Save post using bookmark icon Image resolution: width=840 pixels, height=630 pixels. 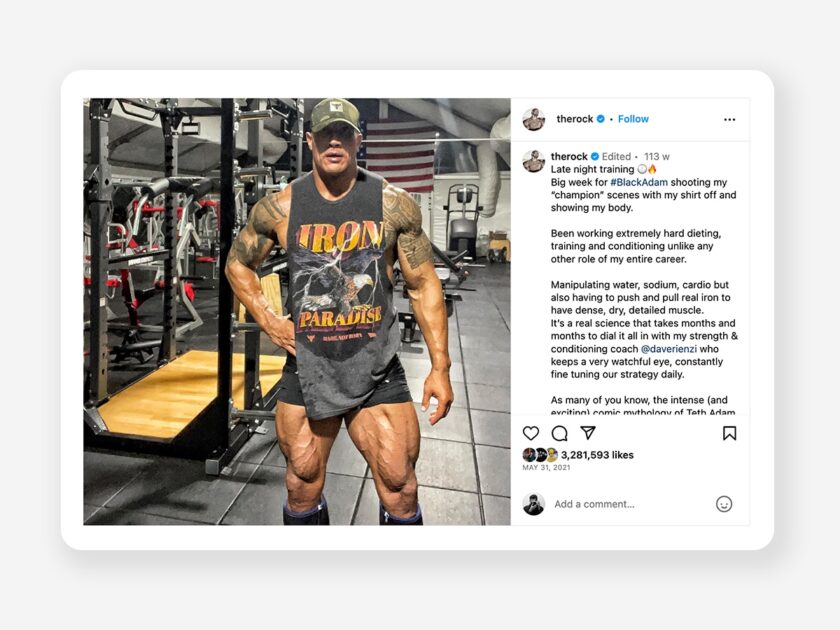point(729,433)
